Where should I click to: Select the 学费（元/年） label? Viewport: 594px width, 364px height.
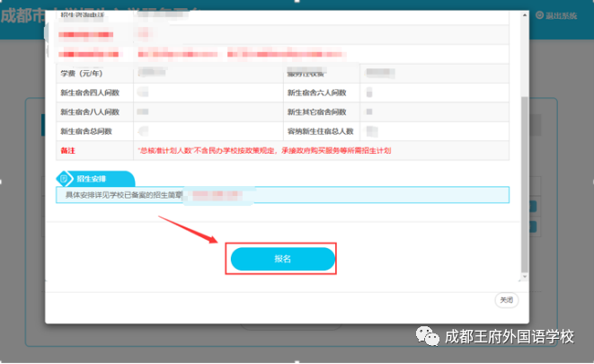(82, 74)
